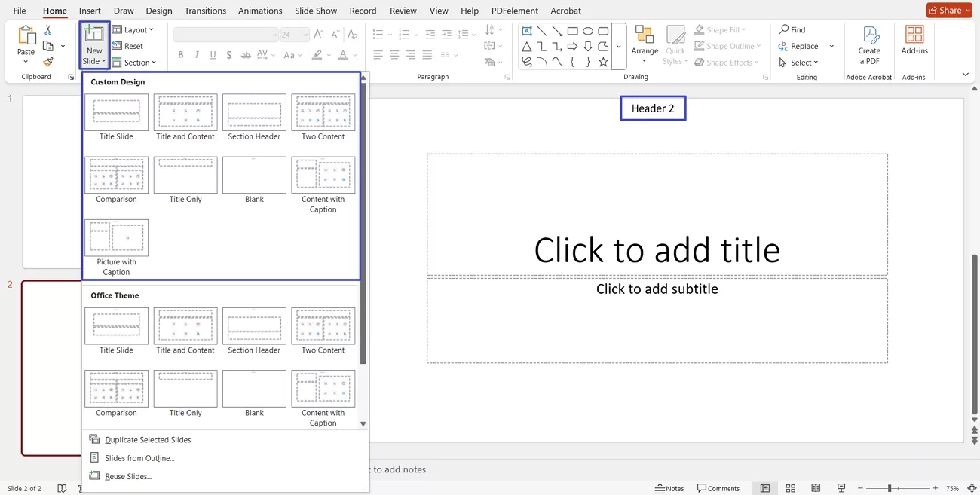
Task: Insert an Oval shape
Action: pos(588,30)
